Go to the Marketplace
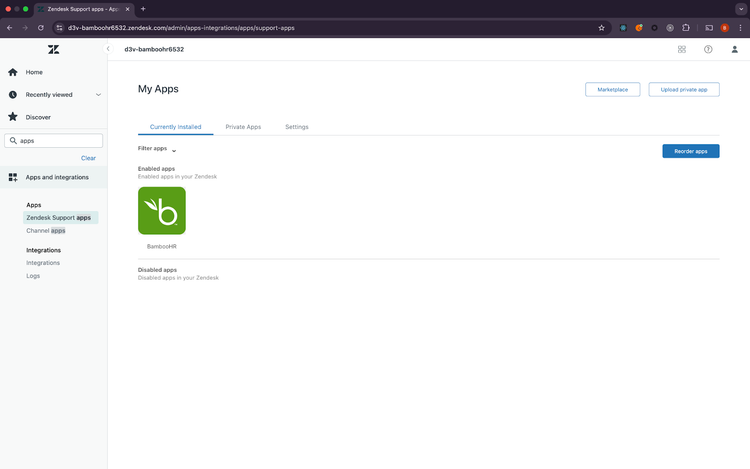The image size is (750, 469). click(613, 89)
